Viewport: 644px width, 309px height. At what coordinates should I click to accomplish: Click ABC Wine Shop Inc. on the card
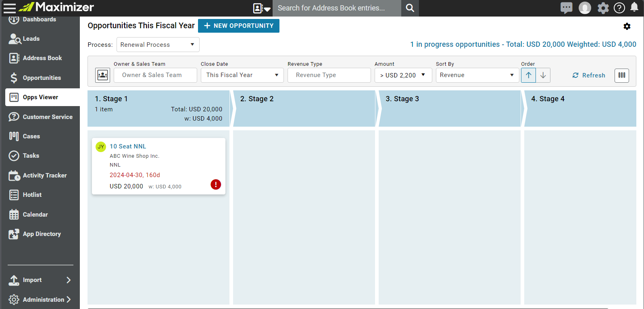point(134,156)
